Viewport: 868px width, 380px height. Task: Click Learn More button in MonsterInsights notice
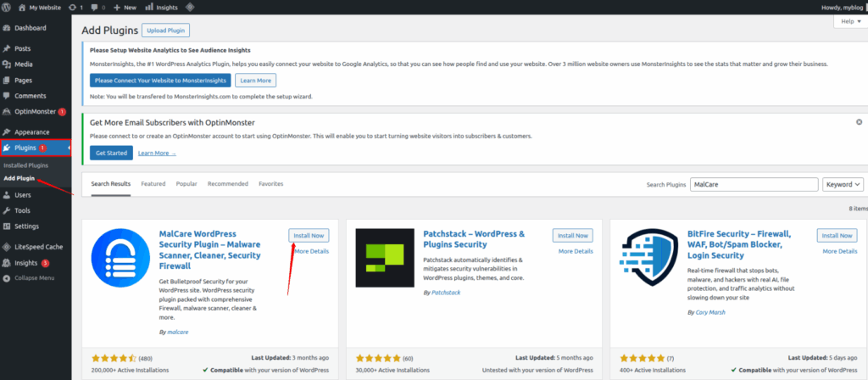255,81
